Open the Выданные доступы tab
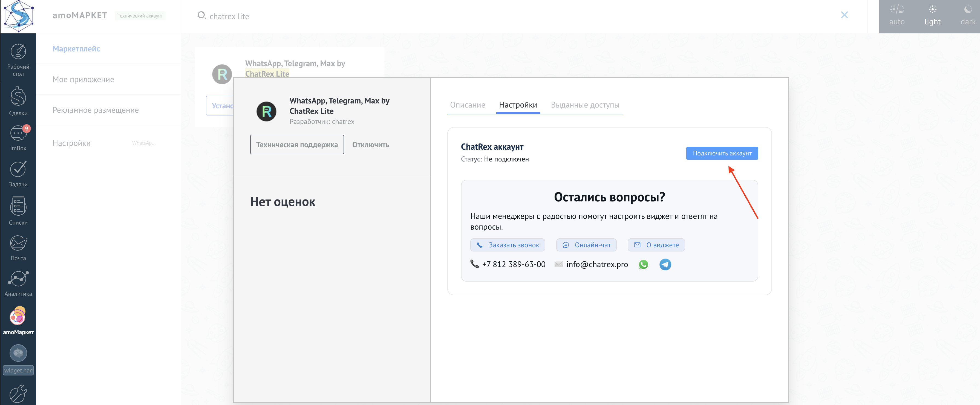 point(585,105)
